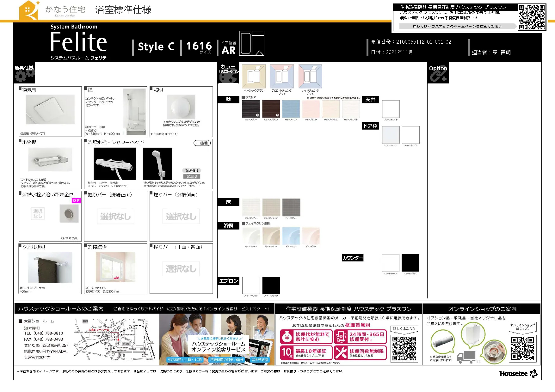The image size is (555, 392).
Task: Pick the ディープグレー floor swatch
Action: [x=291, y=207]
